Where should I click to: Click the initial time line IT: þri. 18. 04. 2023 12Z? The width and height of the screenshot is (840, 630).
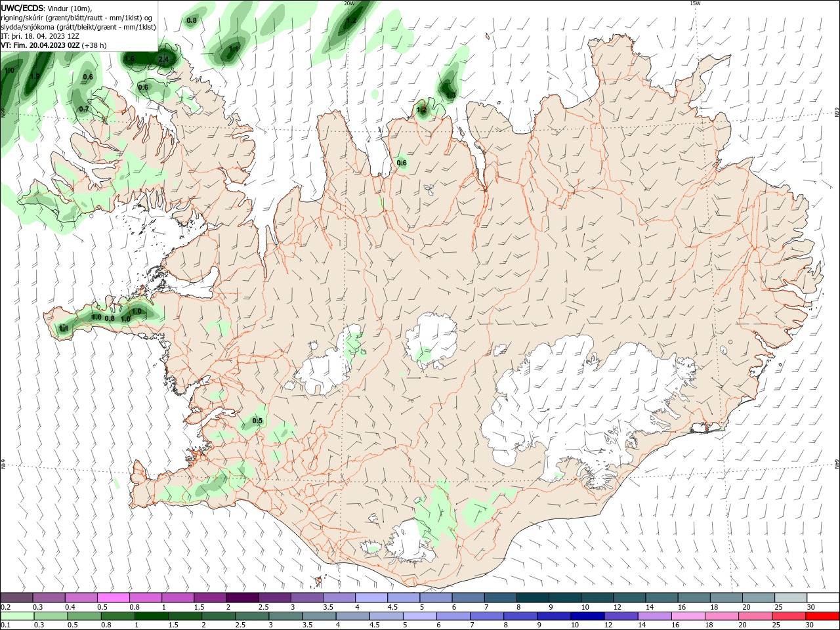click(40, 36)
